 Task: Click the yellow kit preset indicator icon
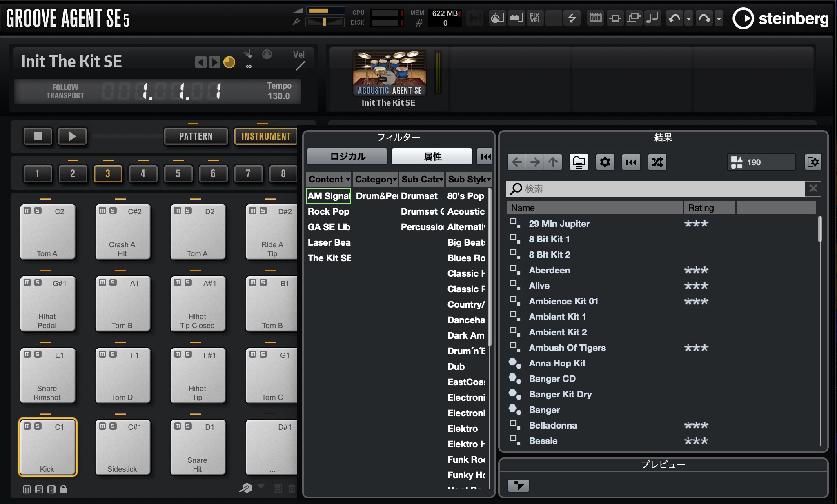[229, 62]
